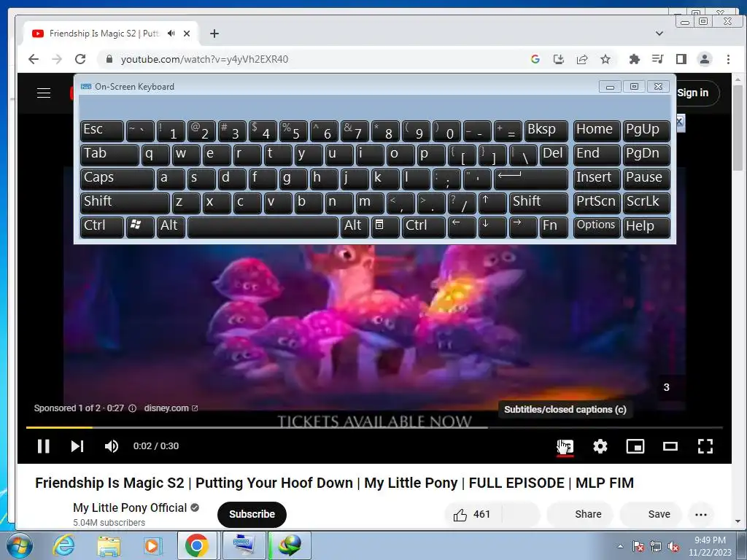
Task: Toggle left Ctrl on On-Screen Keyboard
Action: (x=101, y=226)
